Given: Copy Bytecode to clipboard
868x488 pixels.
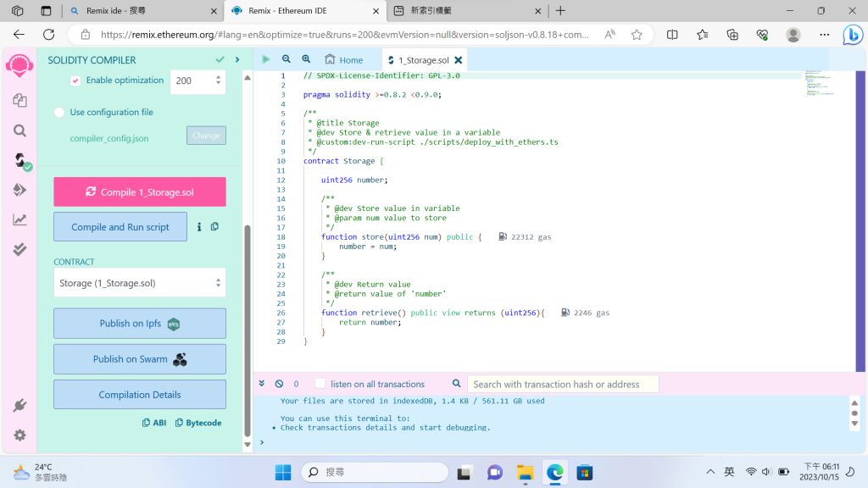Looking at the screenshot, I should tap(198, 423).
